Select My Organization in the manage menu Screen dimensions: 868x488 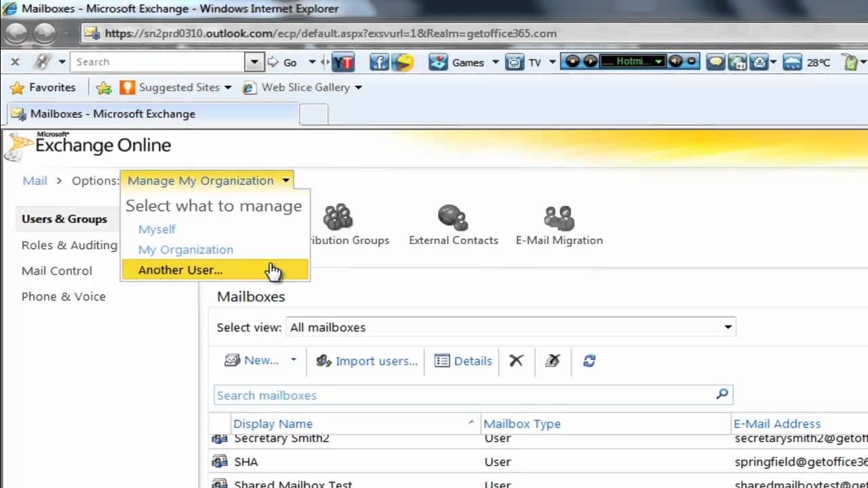[186, 249]
